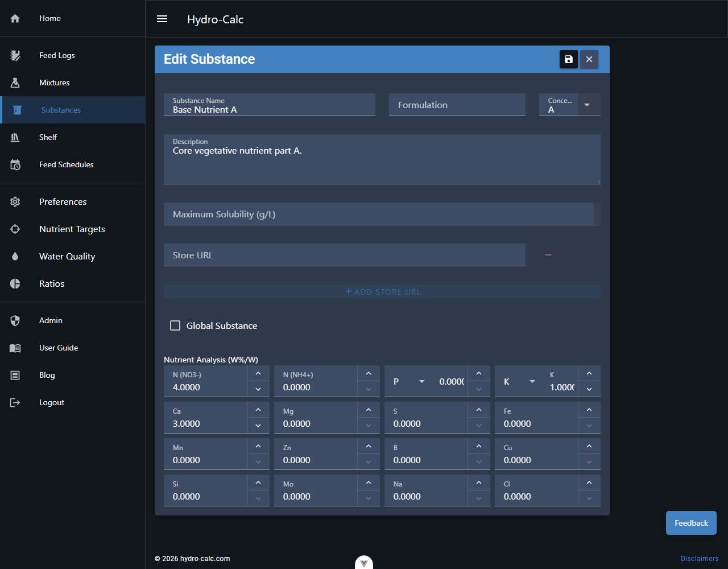Click the Nutrient Targets crosshair icon
The width and height of the screenshot is (728, 569).
point(15,229)
